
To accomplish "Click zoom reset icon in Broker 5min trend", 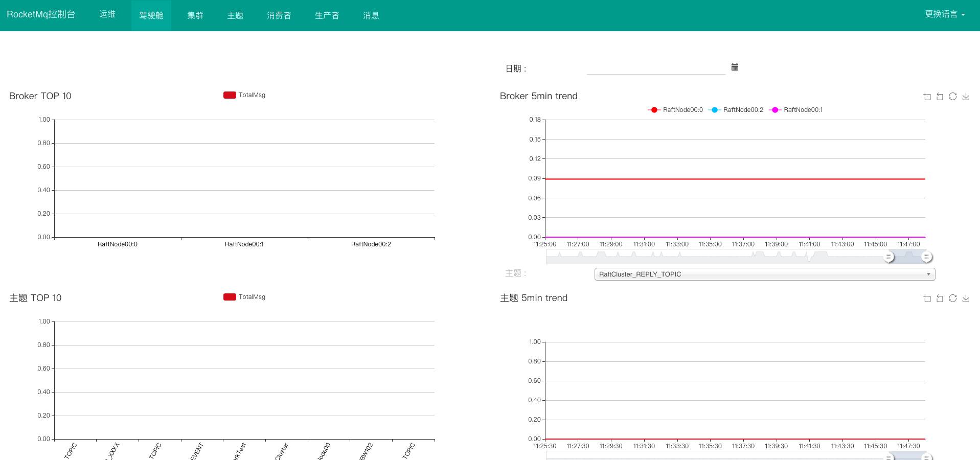I will click(x=940, y=97).
